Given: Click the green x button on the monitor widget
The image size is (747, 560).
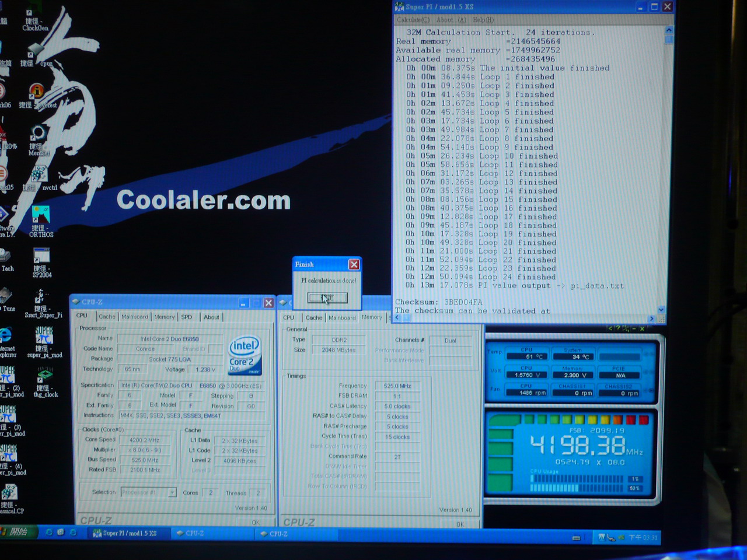Looking at the screenshot, I should pyautogui.click(x=641, y=329).
